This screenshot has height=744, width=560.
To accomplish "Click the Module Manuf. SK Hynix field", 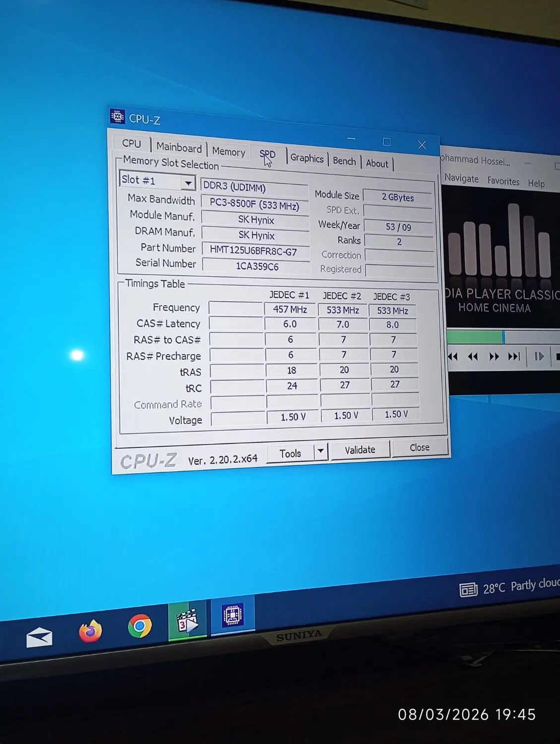I will coord(256,219).
